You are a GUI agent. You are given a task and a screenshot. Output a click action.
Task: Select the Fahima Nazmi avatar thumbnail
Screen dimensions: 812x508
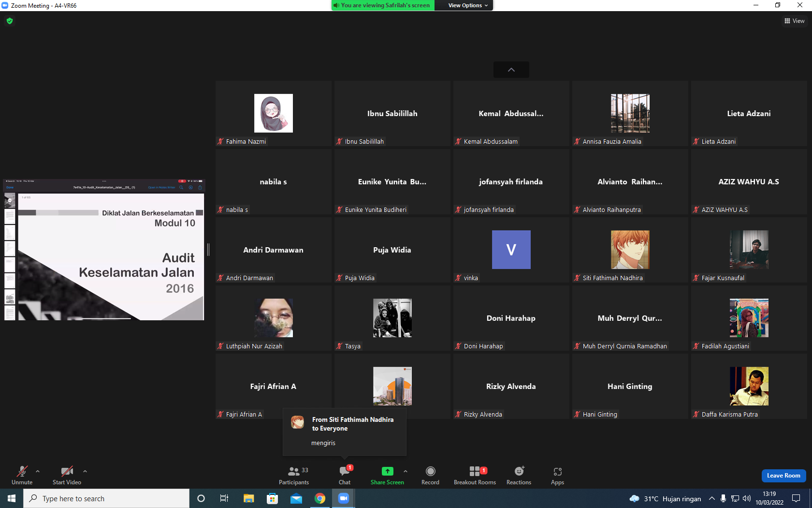pyautogui.click(x=274, y=113)
